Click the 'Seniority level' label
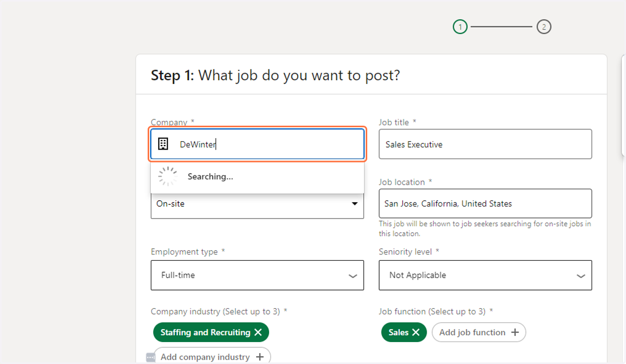Viewport: 626px width, 364px height. point(409,252)
